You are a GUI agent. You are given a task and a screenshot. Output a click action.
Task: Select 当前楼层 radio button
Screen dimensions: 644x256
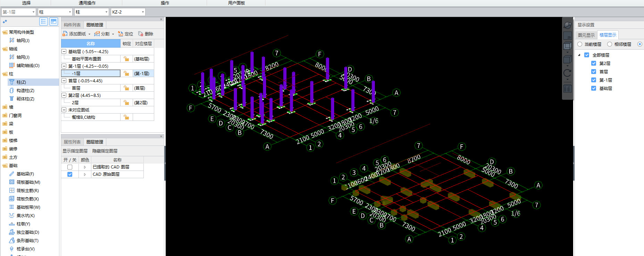580,44
